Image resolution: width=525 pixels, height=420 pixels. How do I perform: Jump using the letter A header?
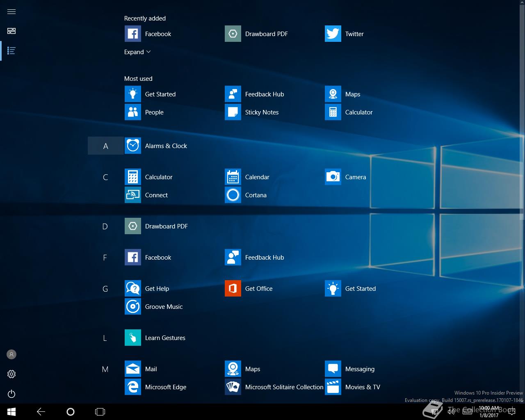[105, 146]
